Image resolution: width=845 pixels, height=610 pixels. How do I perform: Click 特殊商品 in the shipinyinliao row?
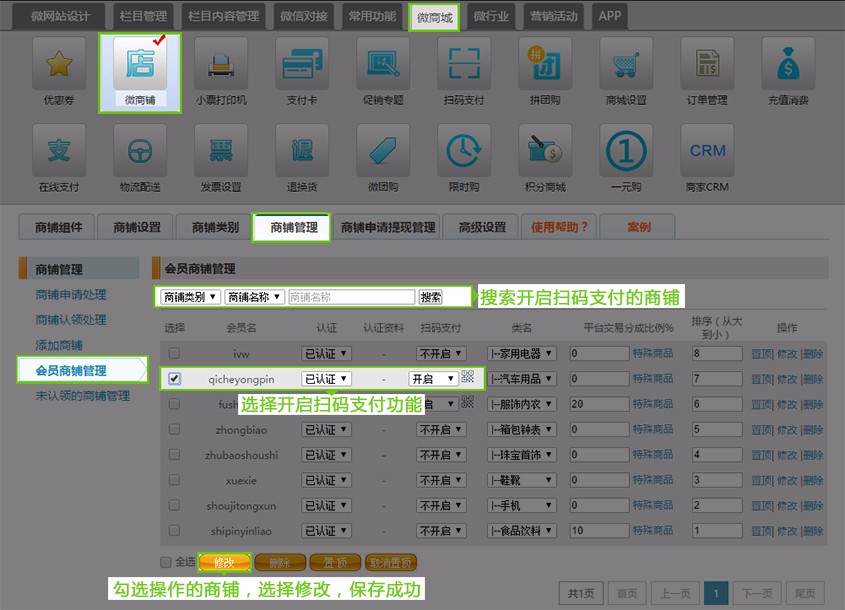tap(653, 530)
